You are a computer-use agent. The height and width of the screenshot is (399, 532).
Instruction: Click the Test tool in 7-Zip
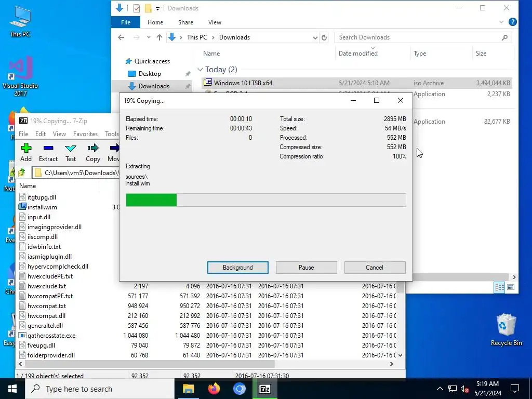coord(71,152)
